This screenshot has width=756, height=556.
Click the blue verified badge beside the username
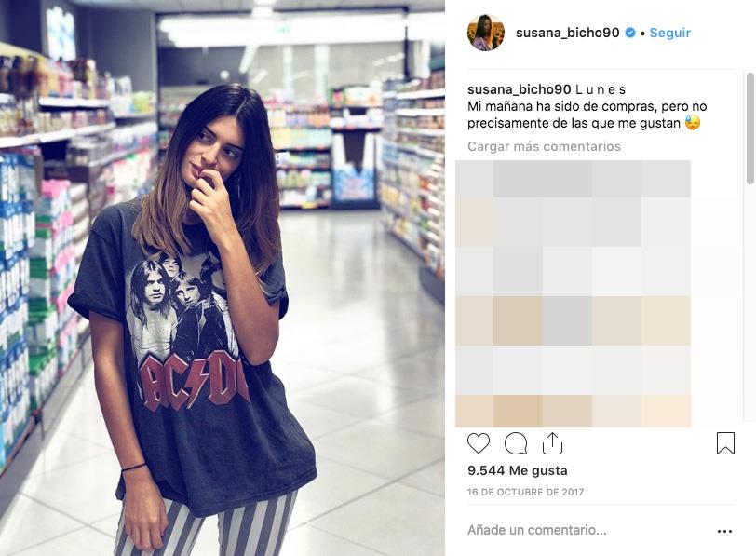pyautogui.click(x=629, y=33)
